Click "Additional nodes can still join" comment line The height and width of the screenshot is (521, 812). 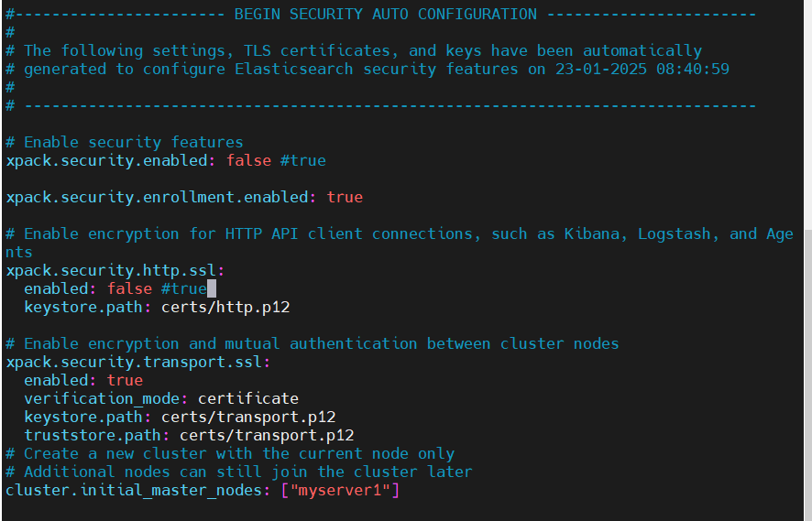(x=238, y=472)
